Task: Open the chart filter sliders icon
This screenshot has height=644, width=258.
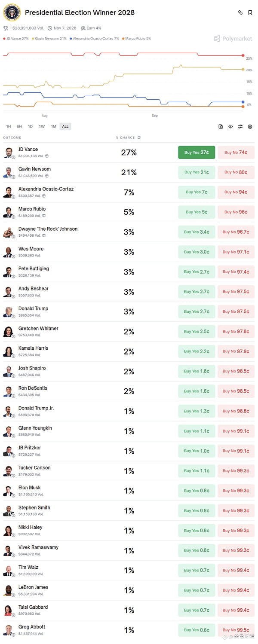Action: tap(240, 126)
